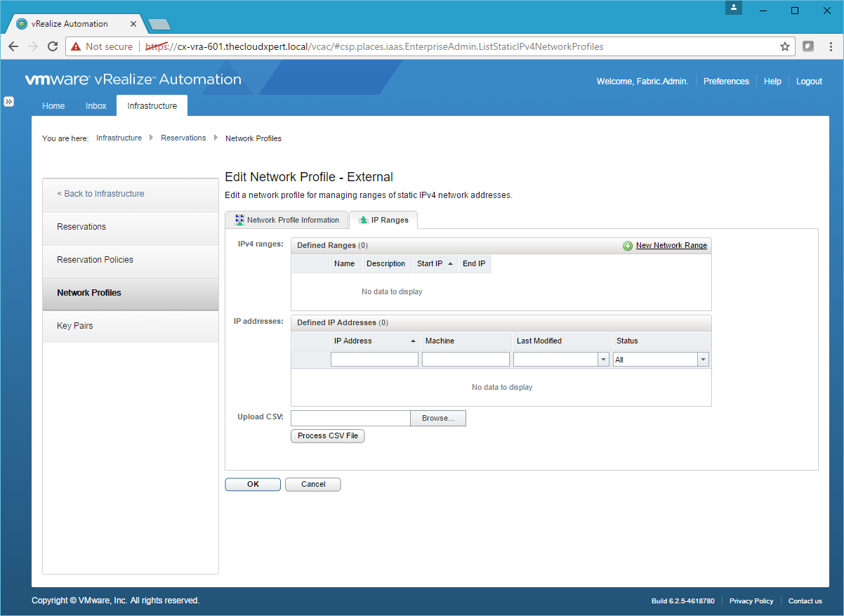Sort by IP Address column header

[374, 341]
